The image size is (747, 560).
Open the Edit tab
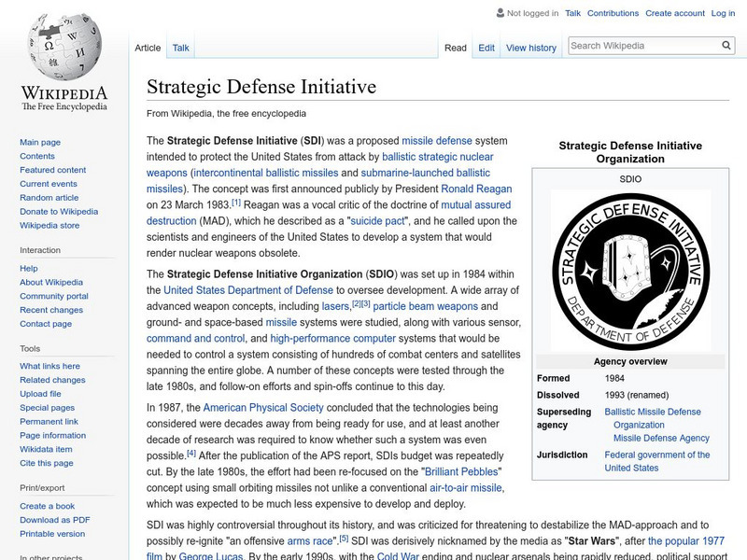click(486, 48)
